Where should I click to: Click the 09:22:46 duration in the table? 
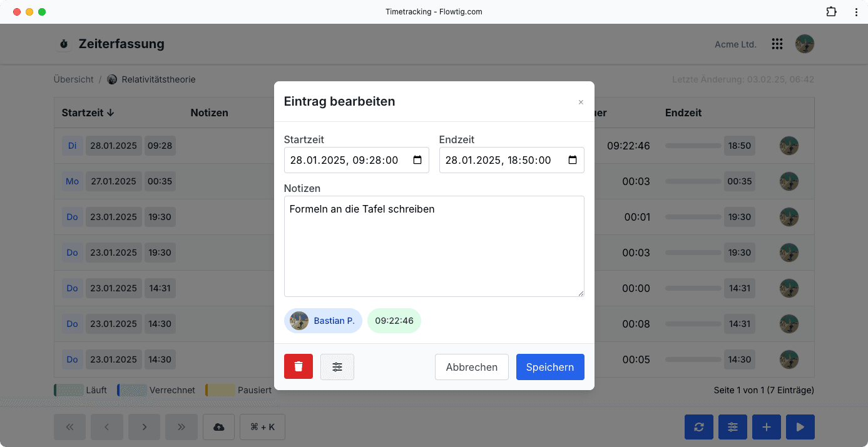628,146
